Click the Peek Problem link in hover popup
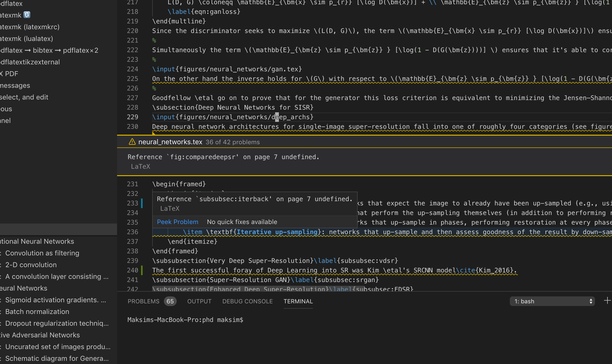Screen dimensions: 612x364 click(177, 222)
